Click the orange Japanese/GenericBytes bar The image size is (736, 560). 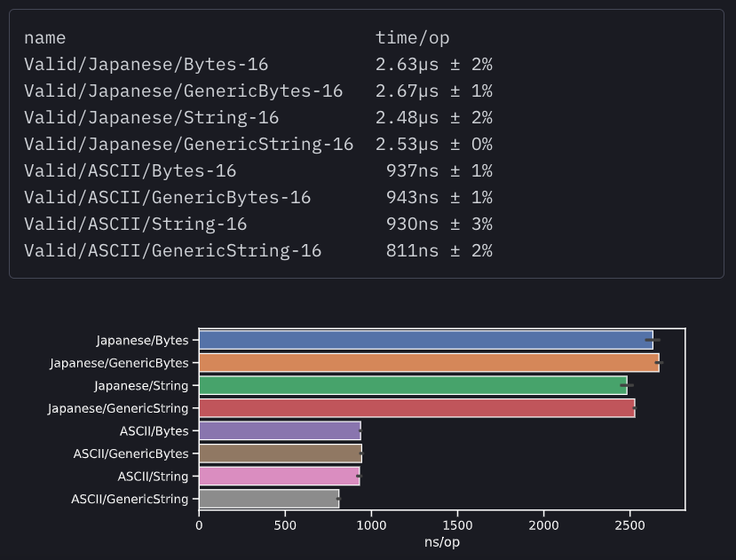tap(428, 362)
